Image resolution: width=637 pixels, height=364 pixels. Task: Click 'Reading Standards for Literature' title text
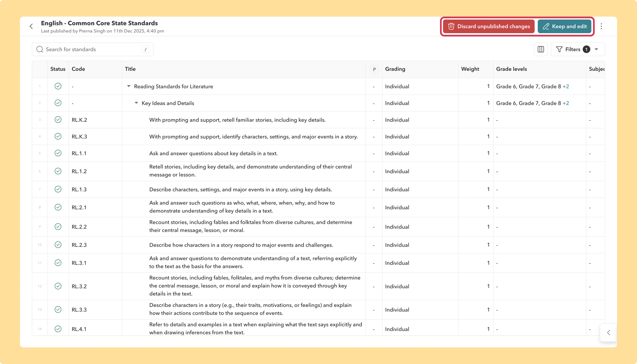[173, 87]
